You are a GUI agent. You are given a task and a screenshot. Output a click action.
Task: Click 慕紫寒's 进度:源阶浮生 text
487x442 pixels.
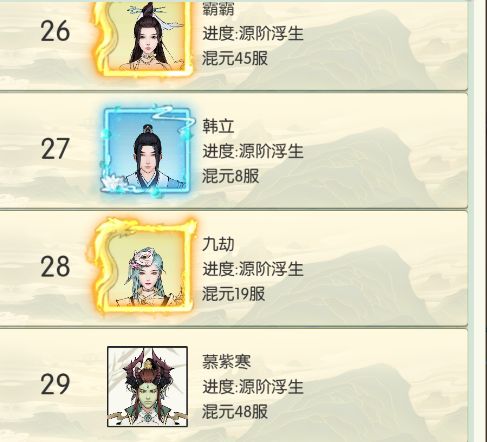coord(253,387)
